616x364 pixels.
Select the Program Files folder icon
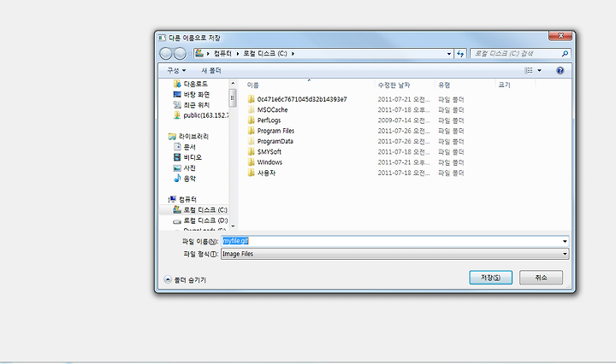tap(252, 131)
